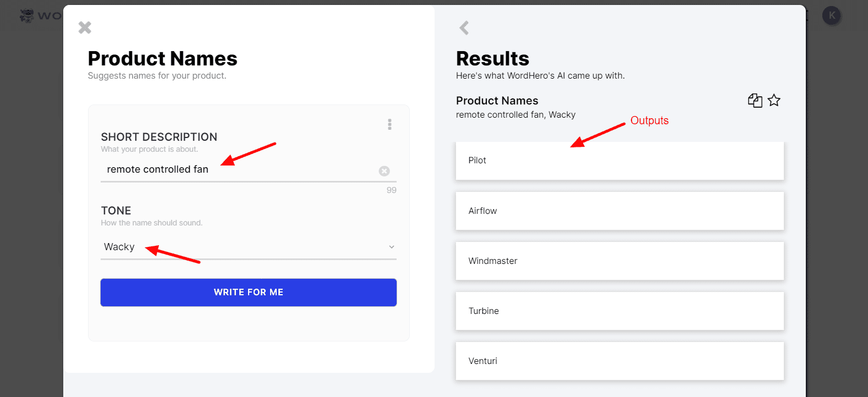
Task: Click the WordHero ninja logo
Action: tap(27, 15)
